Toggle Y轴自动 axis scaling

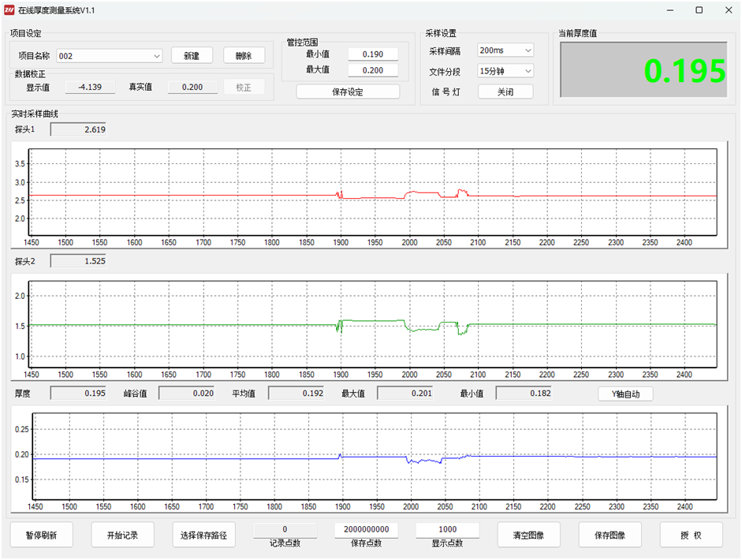coord(625,394)
